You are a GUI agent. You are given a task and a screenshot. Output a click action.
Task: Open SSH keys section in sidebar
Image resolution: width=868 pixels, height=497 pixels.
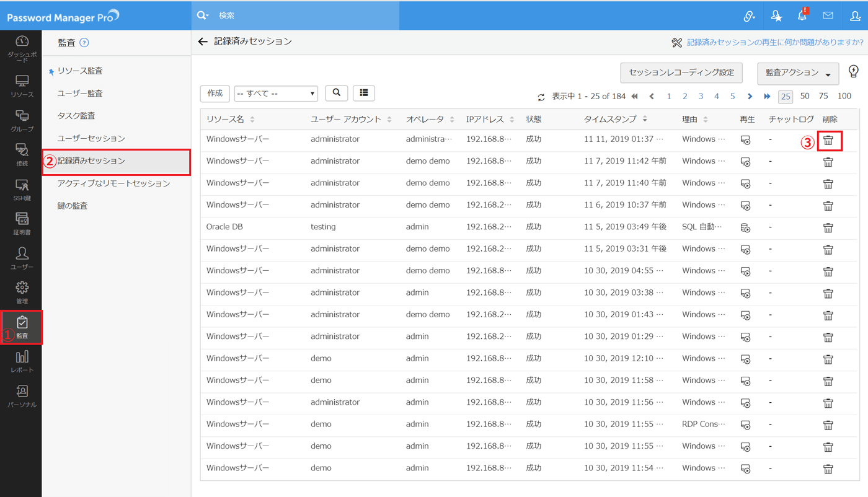22,190
